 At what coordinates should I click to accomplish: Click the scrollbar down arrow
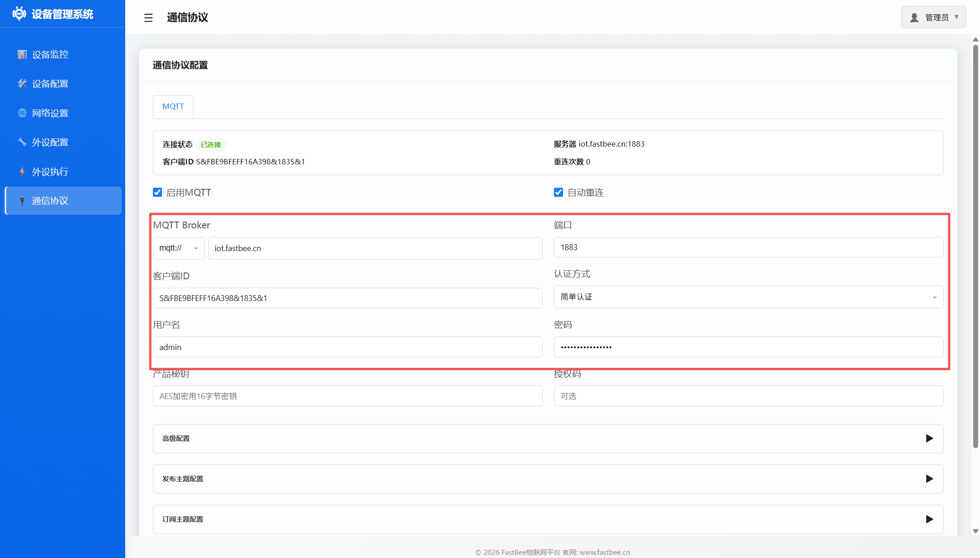pyautogui.click(x=975, y=531)
